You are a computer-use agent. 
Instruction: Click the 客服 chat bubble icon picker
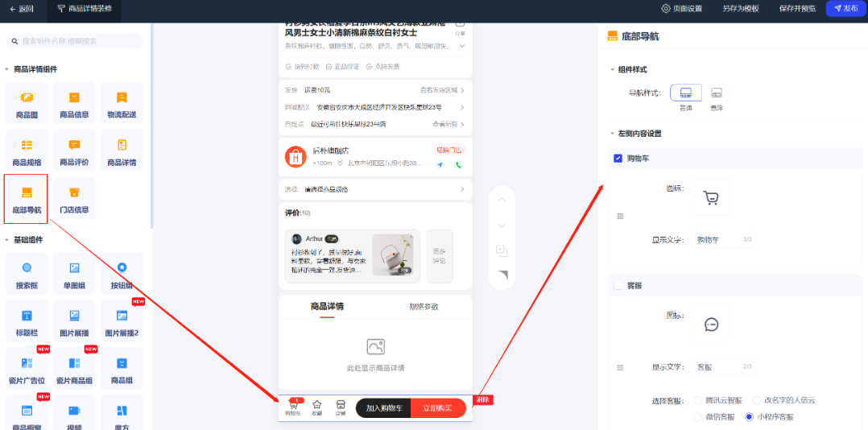coord(710,324)
